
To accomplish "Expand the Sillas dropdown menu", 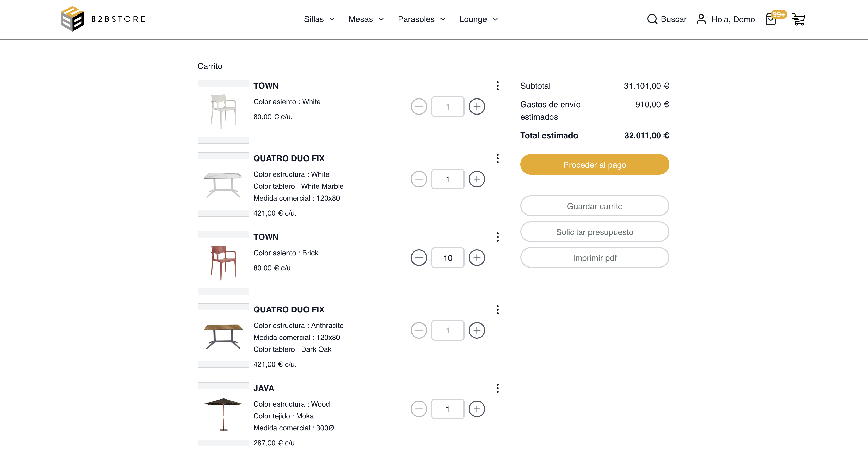I will click(x=319, y=19).
